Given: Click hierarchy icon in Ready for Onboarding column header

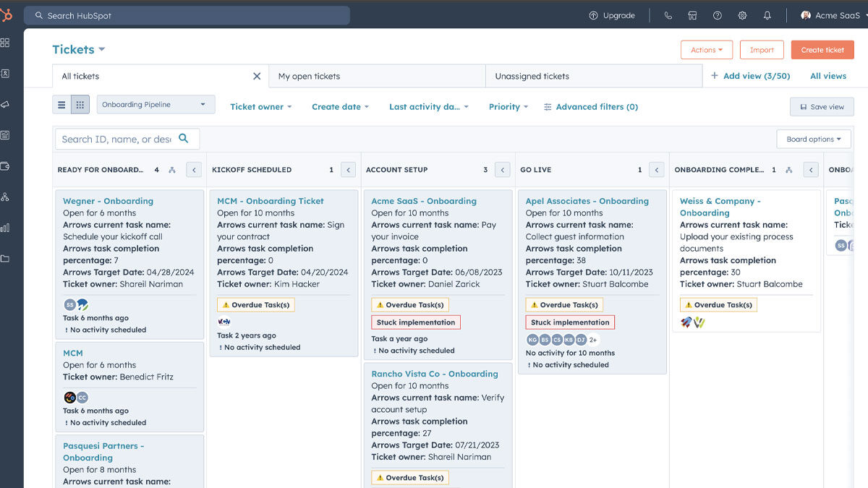Looking at the screenshot, I should pos(172,170).
